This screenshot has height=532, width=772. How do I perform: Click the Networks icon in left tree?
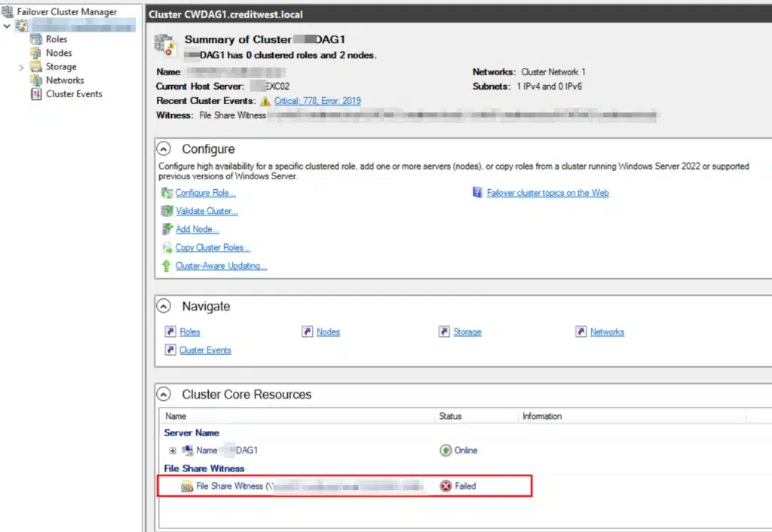coord(35,80)
